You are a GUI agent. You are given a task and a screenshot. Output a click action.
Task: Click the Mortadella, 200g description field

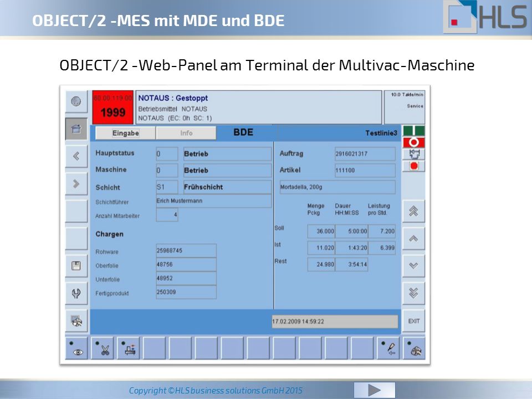(337, 187)
